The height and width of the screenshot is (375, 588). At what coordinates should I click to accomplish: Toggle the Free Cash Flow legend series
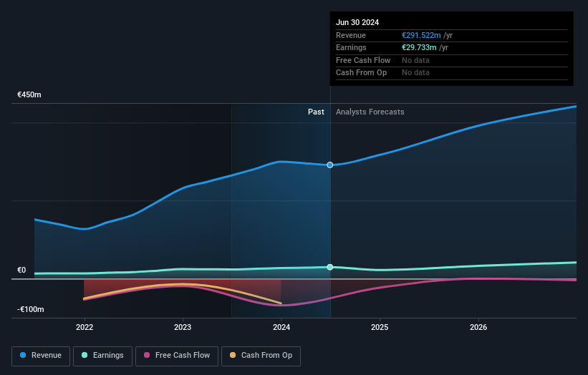(177, 356)
